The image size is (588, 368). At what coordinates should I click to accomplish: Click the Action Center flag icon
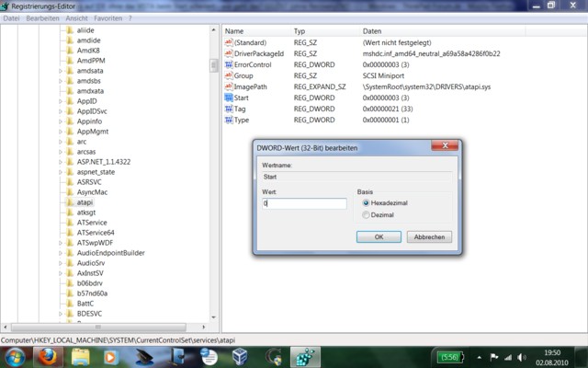(x=494, y=358)
